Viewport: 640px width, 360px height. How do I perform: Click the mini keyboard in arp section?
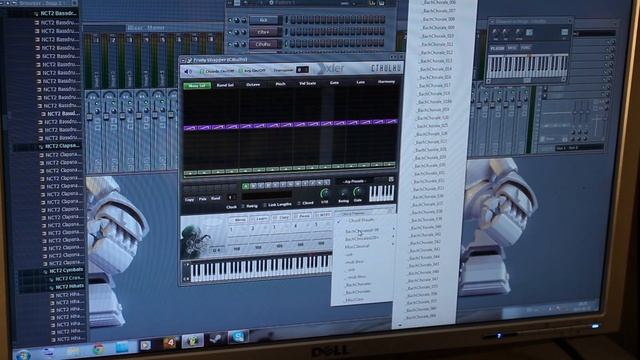[x=382, y=193]
